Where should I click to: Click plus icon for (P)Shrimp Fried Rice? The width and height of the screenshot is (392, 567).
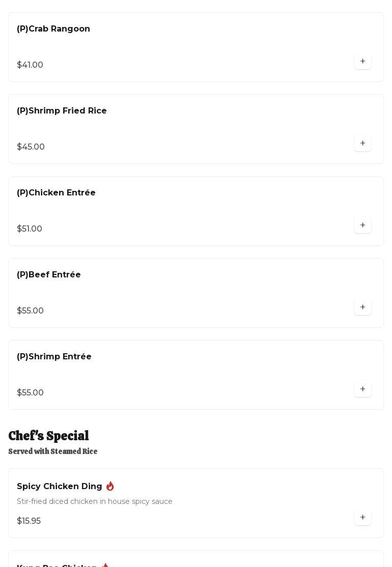(x=362, y=144)
